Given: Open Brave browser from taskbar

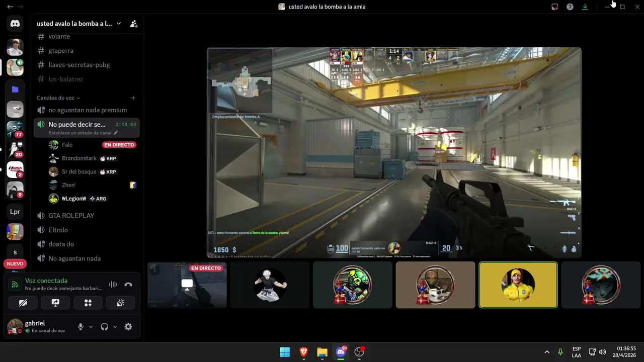Looking at the screenshot, I should (x=304, y=352).
